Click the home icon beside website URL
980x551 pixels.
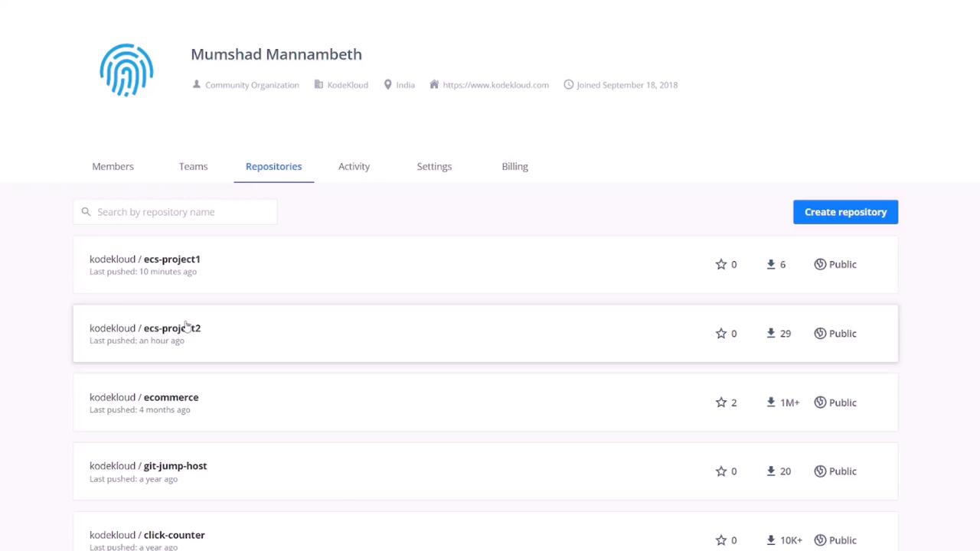[434, 85]
